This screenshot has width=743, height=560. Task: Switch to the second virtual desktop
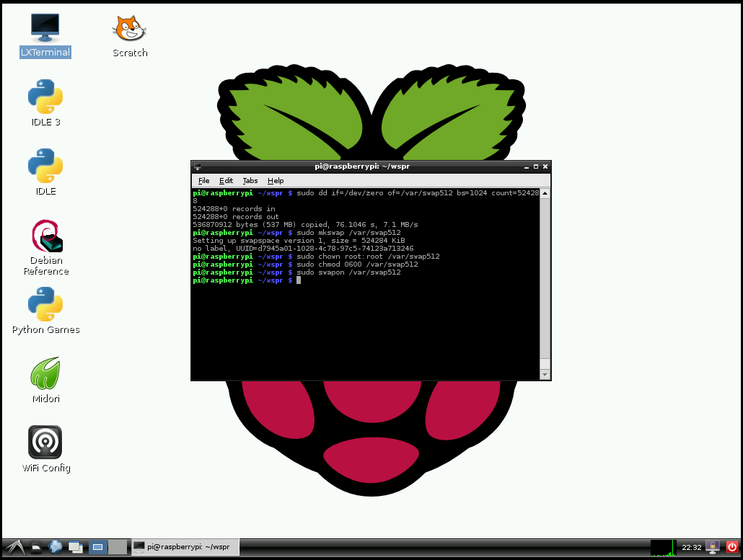[x=118, y=547]
